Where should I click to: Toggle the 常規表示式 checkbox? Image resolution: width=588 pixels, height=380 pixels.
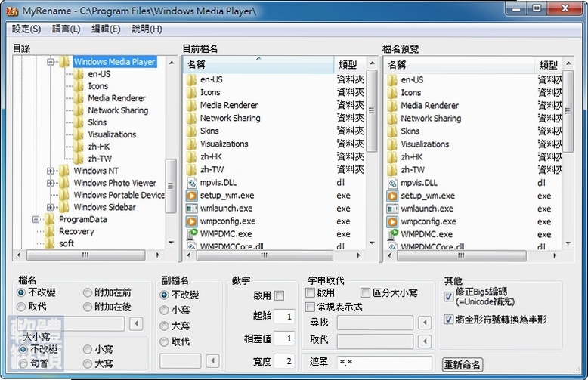(310, 307)
